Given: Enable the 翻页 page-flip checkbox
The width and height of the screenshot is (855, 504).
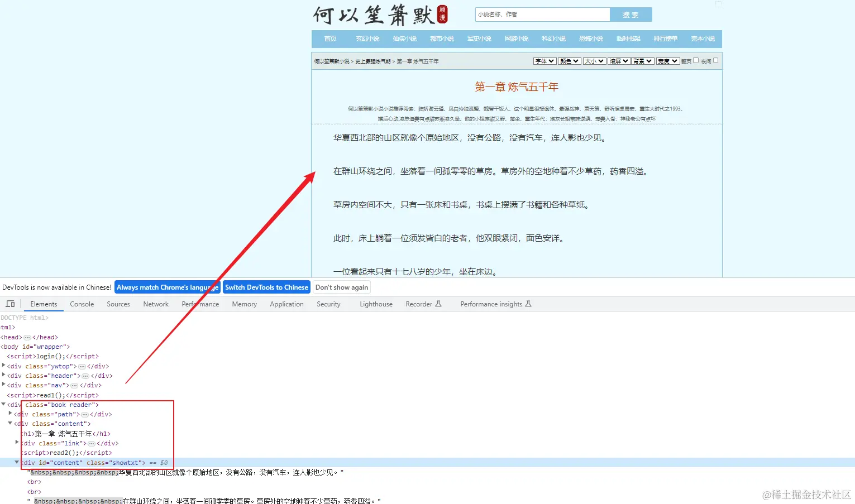Looking at the screenshot, I should [696, 59].
